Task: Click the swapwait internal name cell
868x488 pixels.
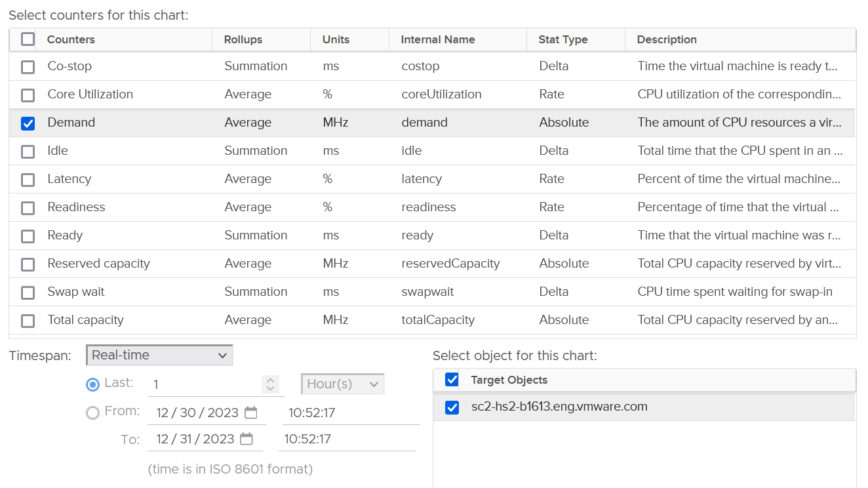Action: (428, 292)
